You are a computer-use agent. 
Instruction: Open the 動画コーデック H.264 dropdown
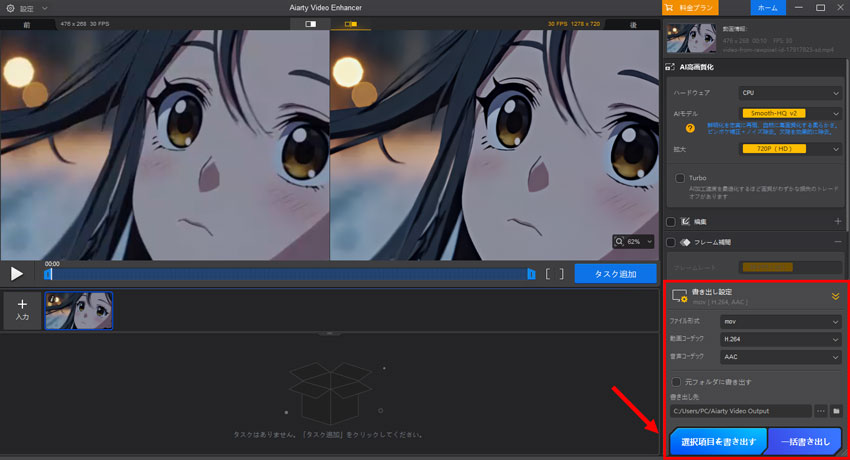pos(781,339)
